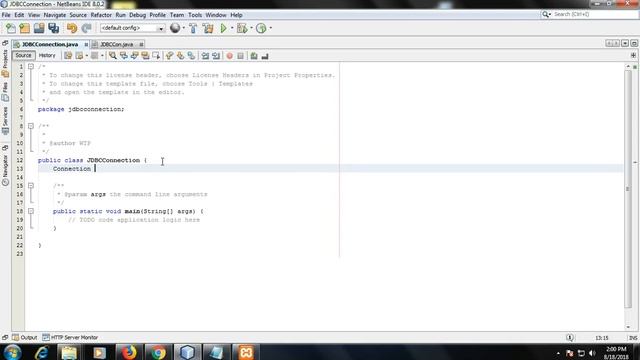Click Find Next Occurrence icon

(134, 56)
